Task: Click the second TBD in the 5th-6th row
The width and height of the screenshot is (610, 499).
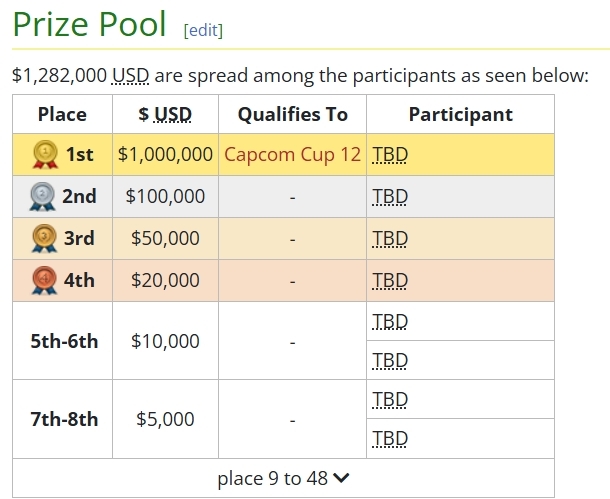Action: pyautogui.click(x=390, y=361)
